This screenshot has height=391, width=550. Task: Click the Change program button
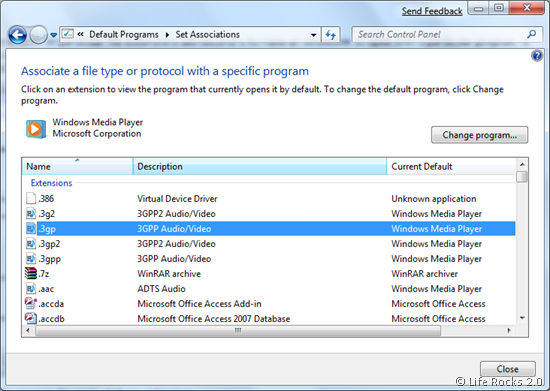point(479,135)
